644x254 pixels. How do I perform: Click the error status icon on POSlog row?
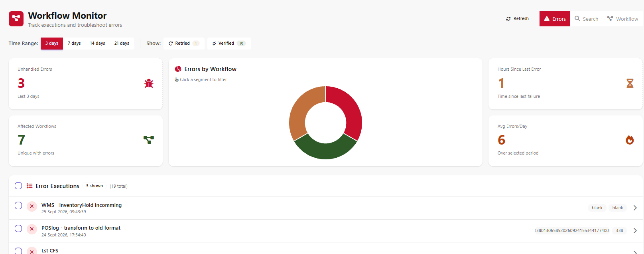pos(32,229)
